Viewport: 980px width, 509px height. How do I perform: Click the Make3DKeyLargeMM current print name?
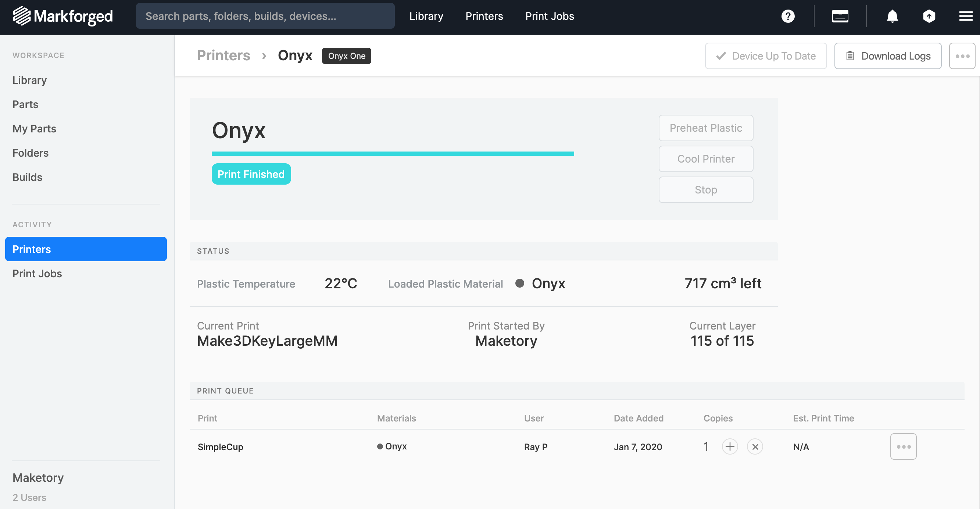(267, 341)
